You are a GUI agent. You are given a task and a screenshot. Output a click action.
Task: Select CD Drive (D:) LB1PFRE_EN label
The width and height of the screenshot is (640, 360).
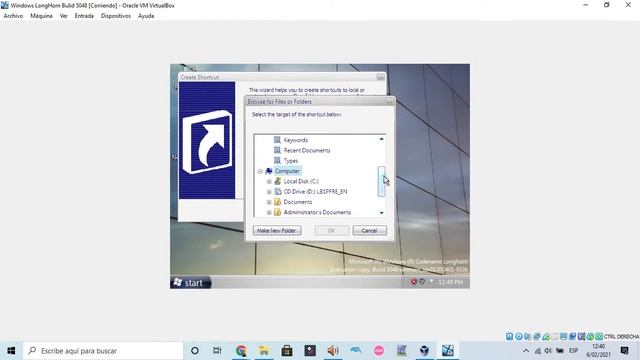(x=316, y=191)
